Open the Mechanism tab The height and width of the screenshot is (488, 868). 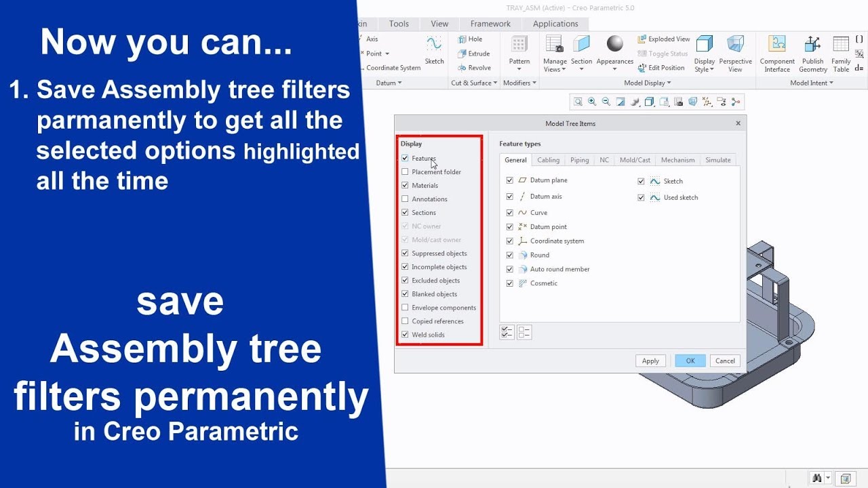tap(677, 160)
